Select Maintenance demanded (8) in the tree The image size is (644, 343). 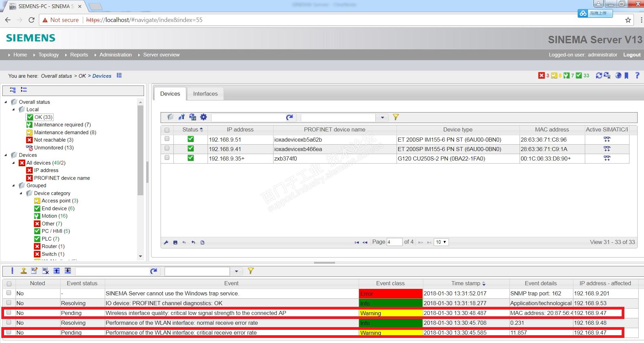tap(65, 132)
